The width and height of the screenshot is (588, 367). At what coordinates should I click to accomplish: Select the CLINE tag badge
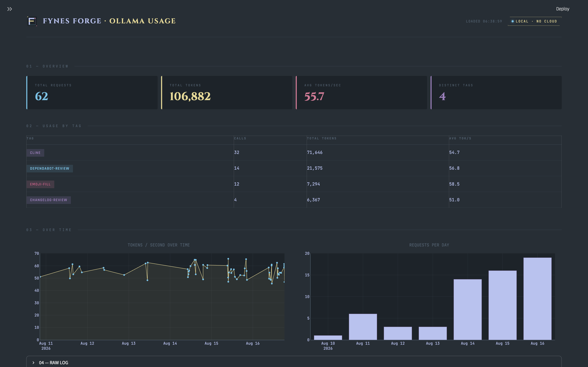pos(35,153)
